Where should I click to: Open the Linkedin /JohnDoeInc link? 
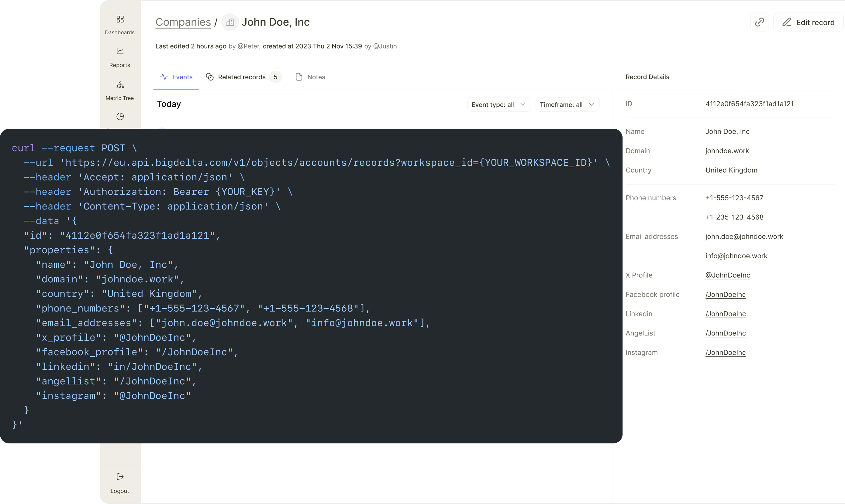pos(725,314)
